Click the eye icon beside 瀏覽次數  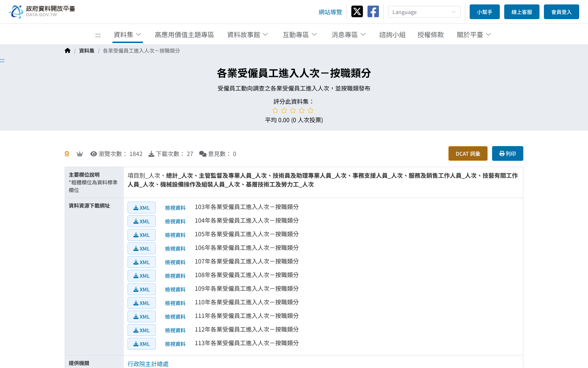(94, 154)
